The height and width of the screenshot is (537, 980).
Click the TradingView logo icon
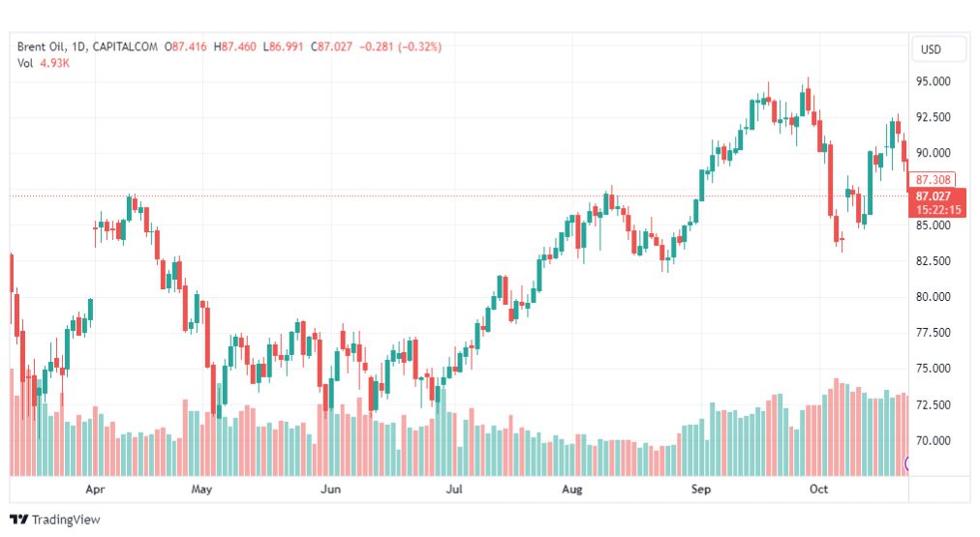point(18,520)
